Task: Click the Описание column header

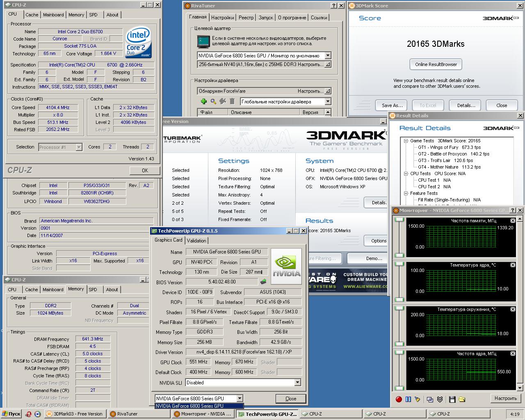Action: [x=264, y=112]
